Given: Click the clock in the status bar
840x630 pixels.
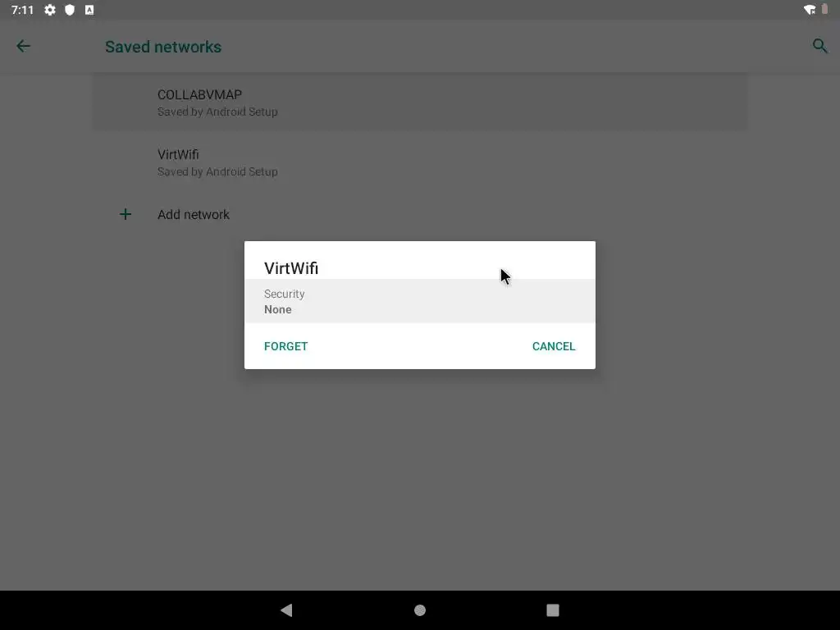Looking at the screenshot, I should [x=22, y=10].
